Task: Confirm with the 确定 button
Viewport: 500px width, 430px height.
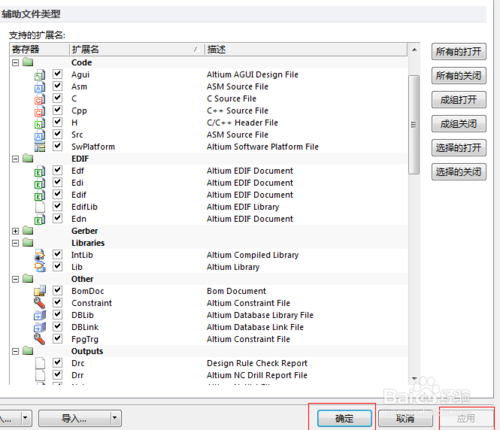Action: coord(344,418)
